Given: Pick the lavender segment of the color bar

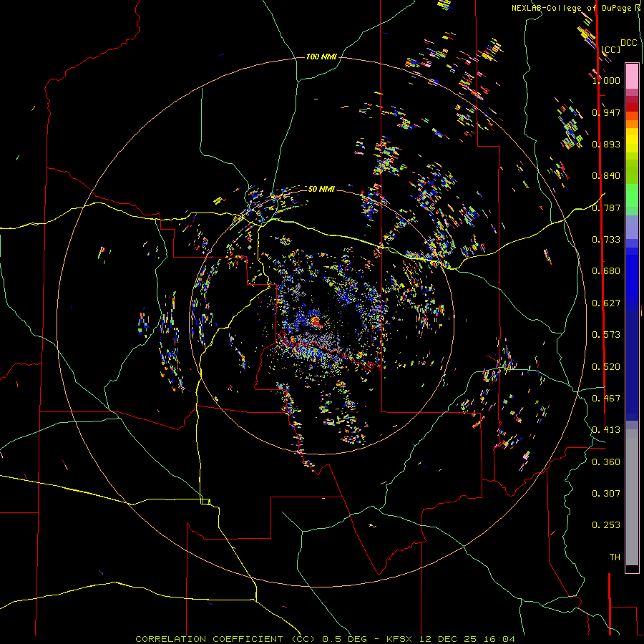Looking at the screenshot, I should pyautogui.click(x=632, y=227).
